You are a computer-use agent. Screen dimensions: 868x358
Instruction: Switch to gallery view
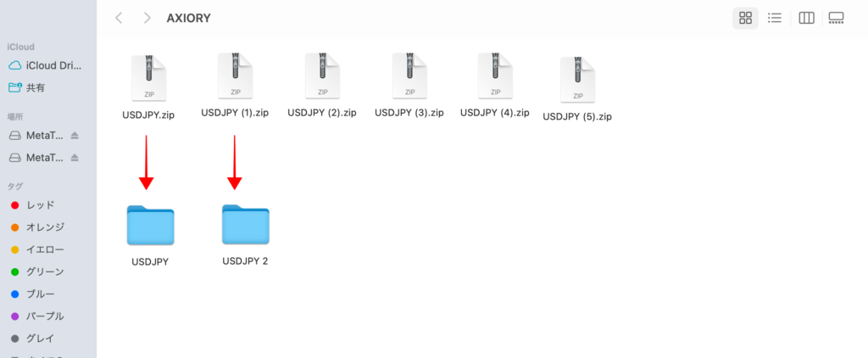point(836,19)
